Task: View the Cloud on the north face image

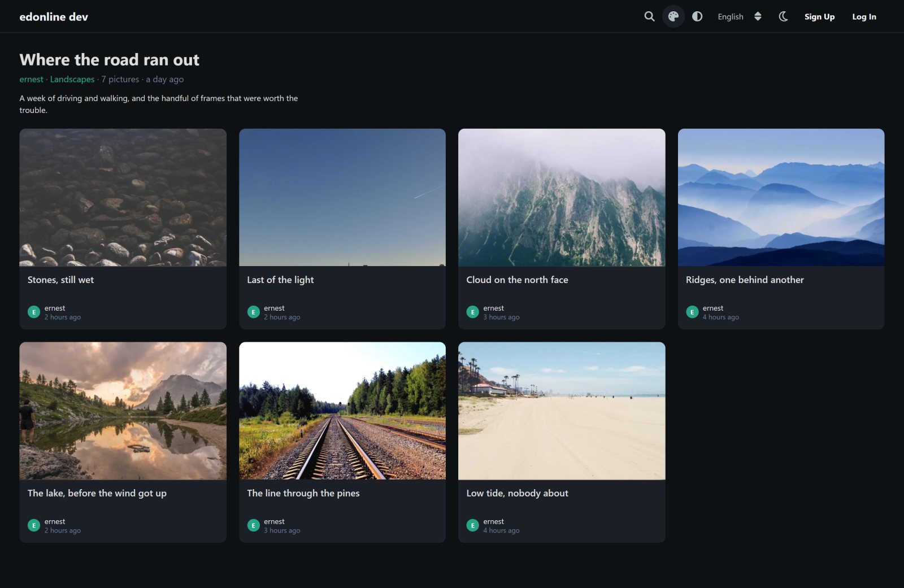Action: pos(562,197)
